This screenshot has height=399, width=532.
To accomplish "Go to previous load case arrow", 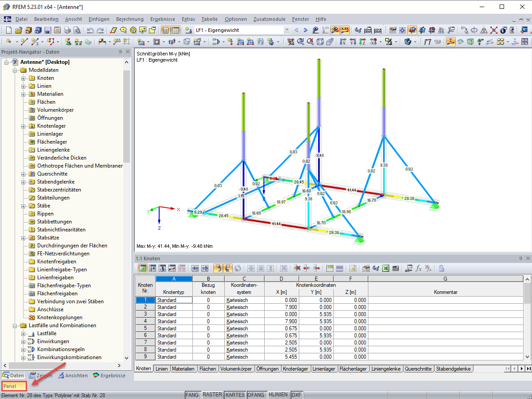I will (x=296, y=30).
